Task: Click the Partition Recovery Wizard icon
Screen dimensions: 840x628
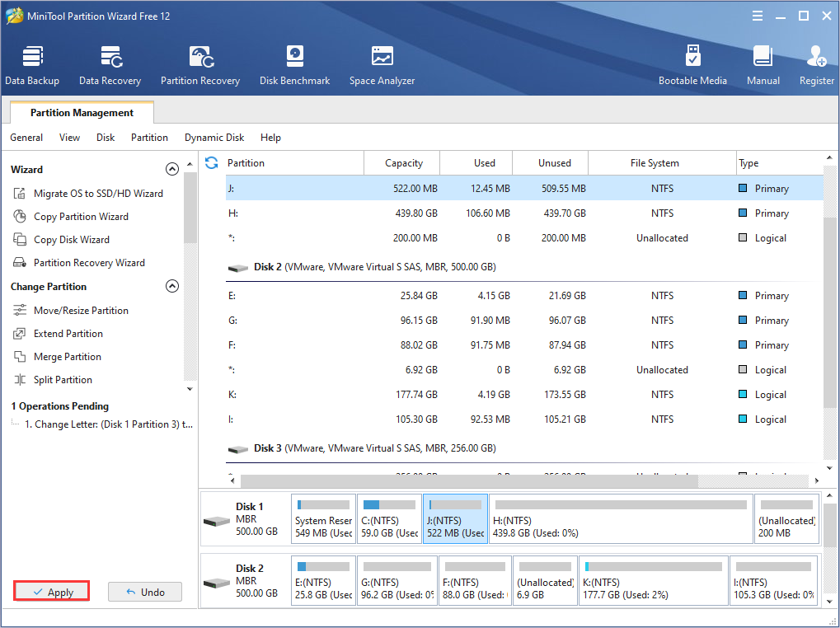Action: tap(19, 262)
